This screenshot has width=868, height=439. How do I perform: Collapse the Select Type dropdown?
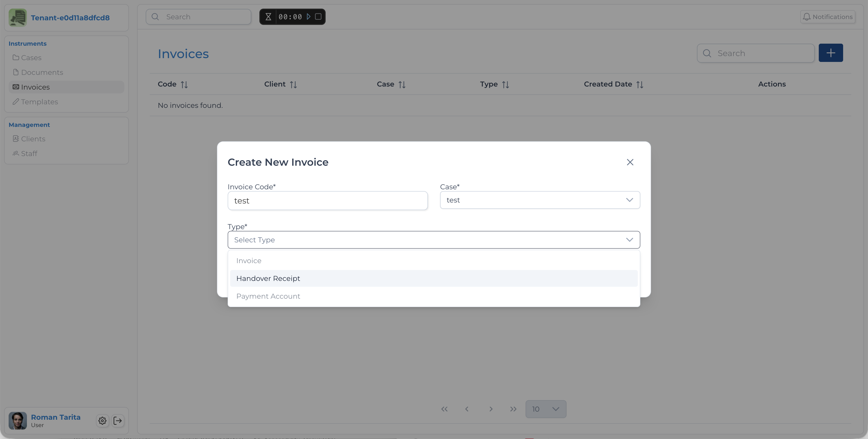pos(629,240)
